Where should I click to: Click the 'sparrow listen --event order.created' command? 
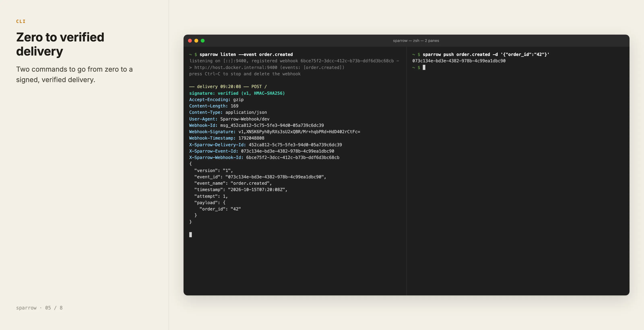tap(246, 55)
